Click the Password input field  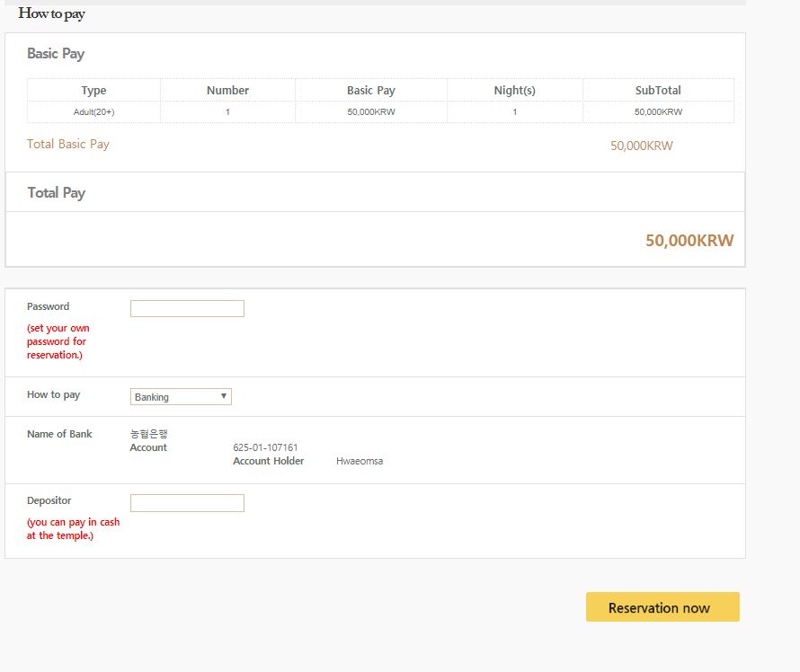tap(187, 309)
